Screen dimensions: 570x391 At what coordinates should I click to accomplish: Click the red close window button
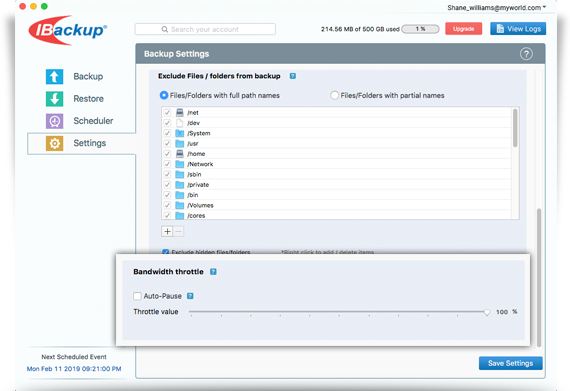pos(23,6)
